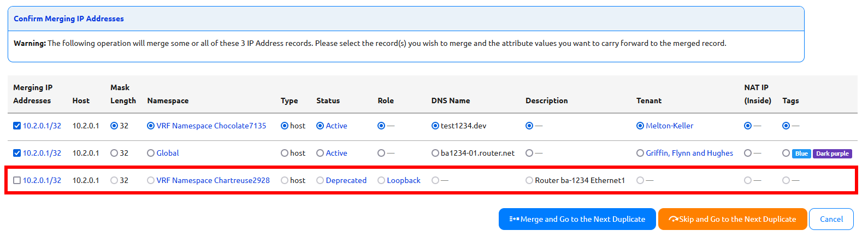Open the Active status link in the Global row
Viewport: 868px width, 242px height.
pyautogui.click(x=336, y=153)
